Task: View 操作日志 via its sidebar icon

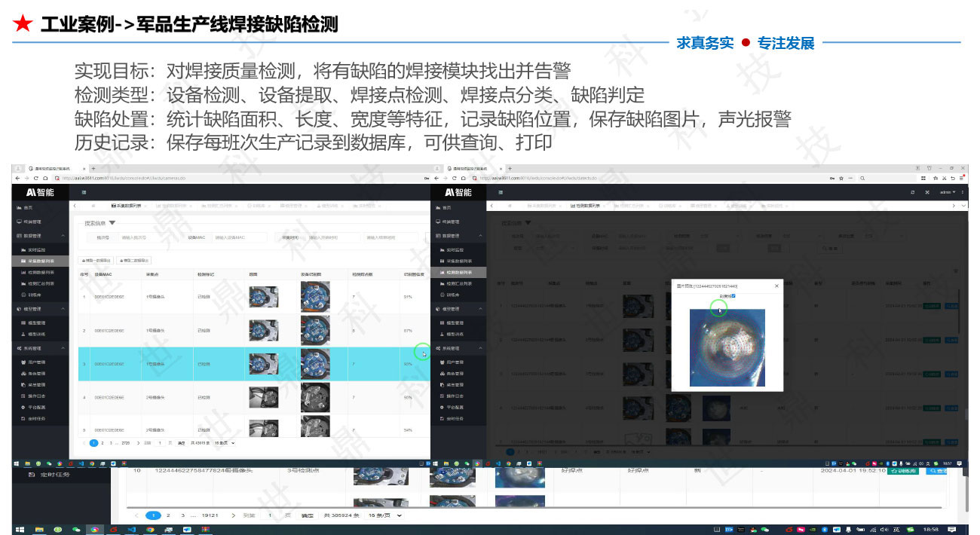Action: [x=38, y=397]
